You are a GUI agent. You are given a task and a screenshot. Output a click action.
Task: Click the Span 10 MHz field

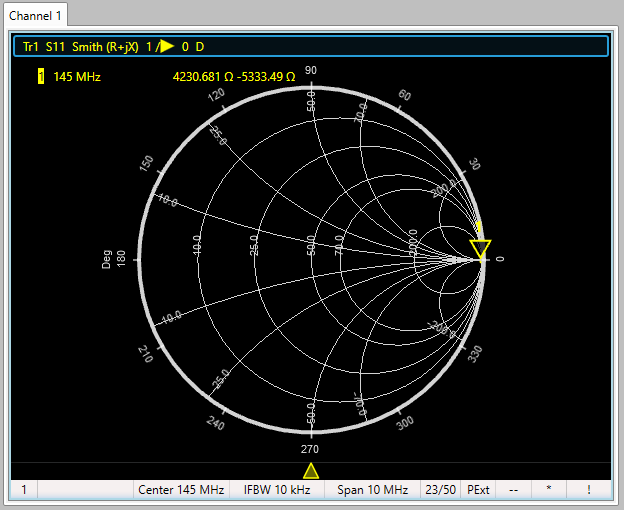point(372,490)
